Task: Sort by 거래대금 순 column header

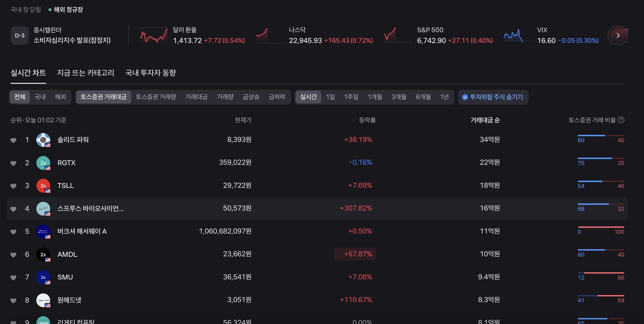Action: pyautogui.click(x=485, y=120)
